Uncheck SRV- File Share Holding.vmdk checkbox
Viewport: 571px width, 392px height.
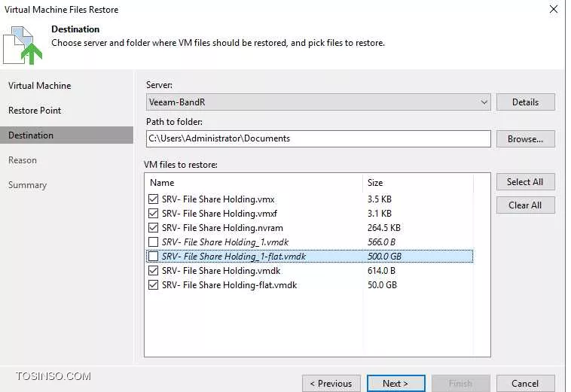tap(154, 271)
